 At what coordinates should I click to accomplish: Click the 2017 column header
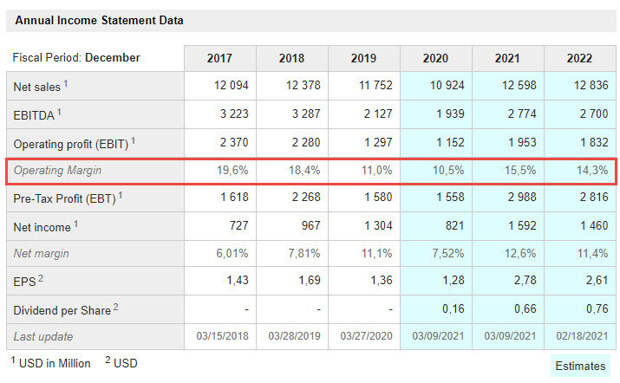(220, 58)
